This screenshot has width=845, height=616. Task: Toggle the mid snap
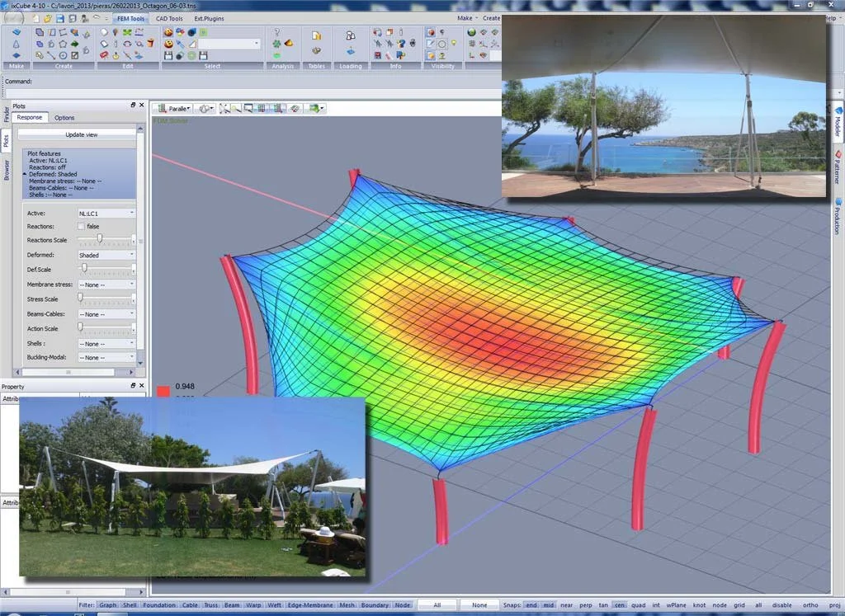pyautogui.click(x=549, y=605)
